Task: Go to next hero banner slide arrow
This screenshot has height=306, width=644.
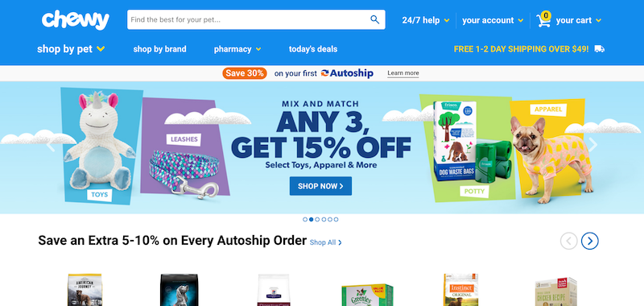Action: click(x=593, y=145)
